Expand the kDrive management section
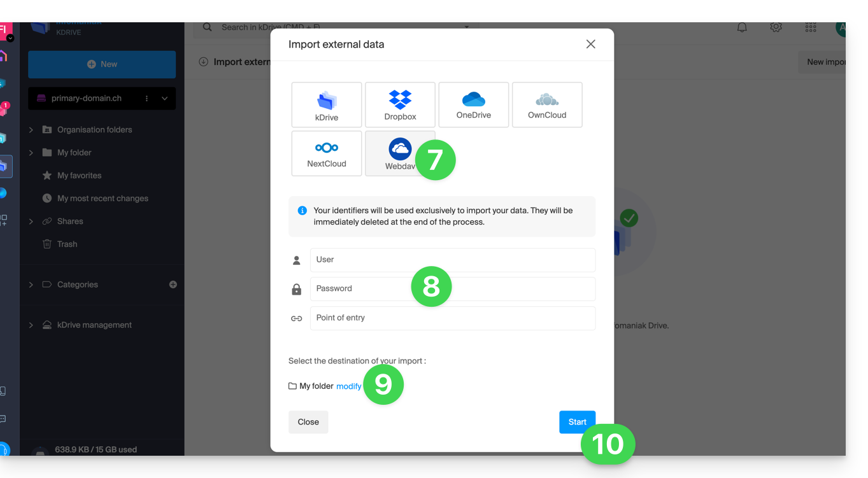This screenshot has width=868, height=478. coord(31,325)
